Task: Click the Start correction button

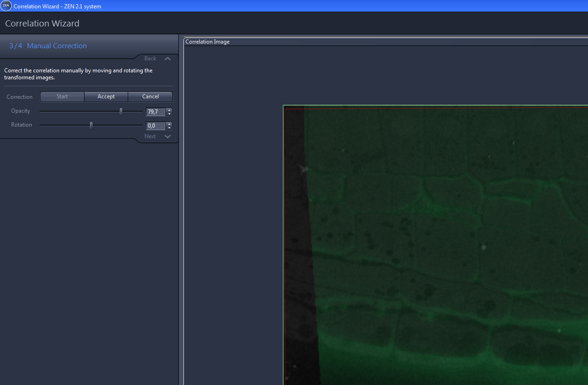Action: pos(62,96)
